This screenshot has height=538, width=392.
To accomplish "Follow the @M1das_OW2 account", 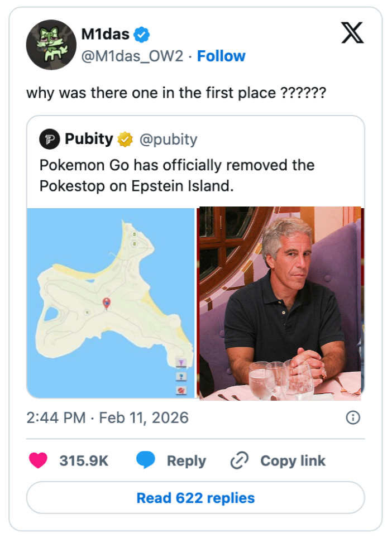I will coord(221,56).
